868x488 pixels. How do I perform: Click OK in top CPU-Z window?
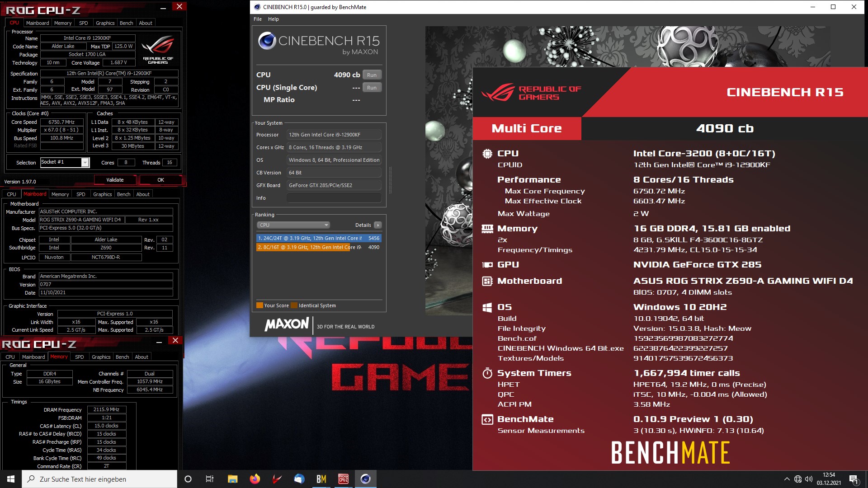pos(160,180)
